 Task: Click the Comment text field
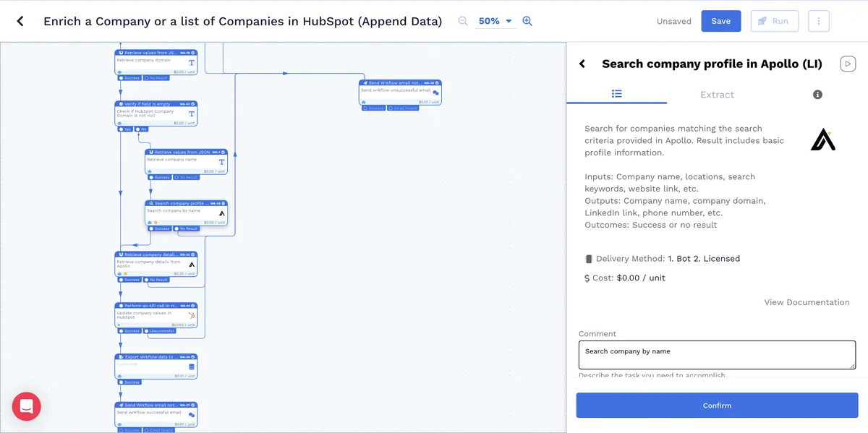(717, 355)
